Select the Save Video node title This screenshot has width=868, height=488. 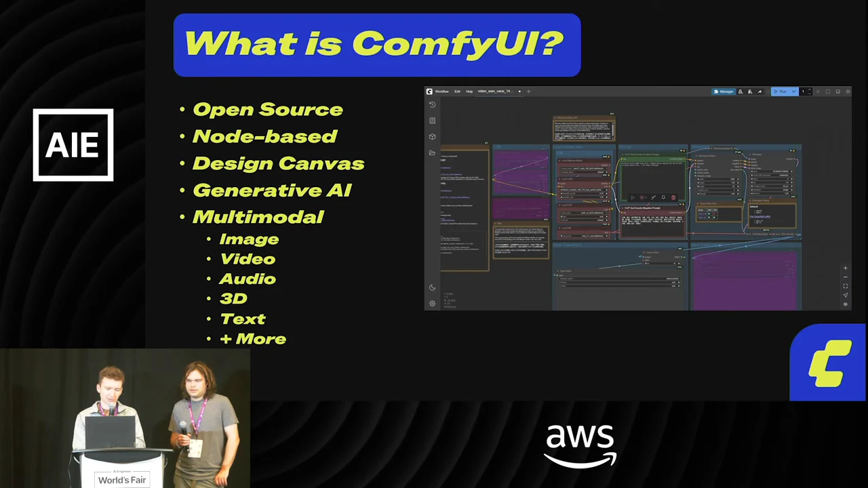point(566,270)
